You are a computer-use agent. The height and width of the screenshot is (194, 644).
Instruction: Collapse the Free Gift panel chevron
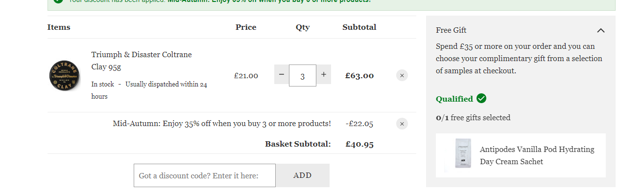(x=601, y=30)
